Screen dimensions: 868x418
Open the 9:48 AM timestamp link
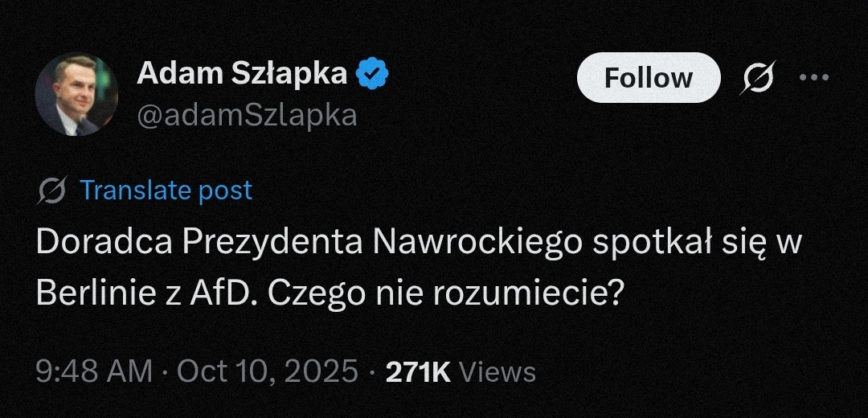(94, 371)
